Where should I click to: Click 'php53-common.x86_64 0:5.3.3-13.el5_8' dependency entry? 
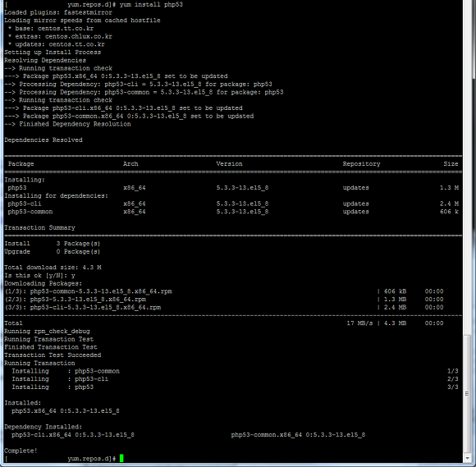298,435
